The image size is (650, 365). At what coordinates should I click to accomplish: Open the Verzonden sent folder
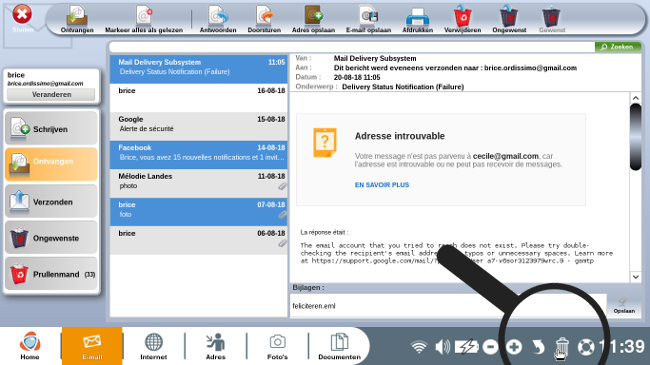click(51, 202)
